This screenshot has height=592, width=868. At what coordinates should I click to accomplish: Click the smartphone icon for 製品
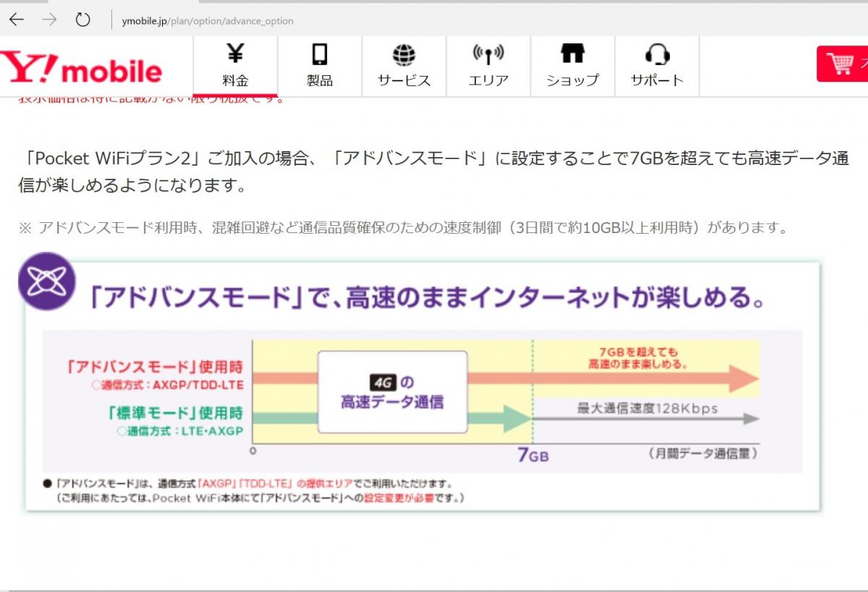[319, 55]
